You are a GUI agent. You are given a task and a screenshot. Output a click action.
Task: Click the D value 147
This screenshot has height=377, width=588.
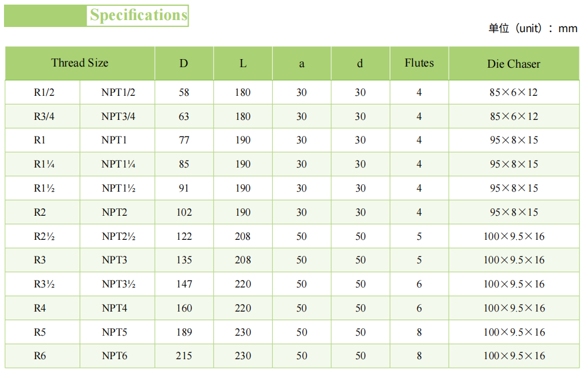pyautogui.click(x=184, y=284)
